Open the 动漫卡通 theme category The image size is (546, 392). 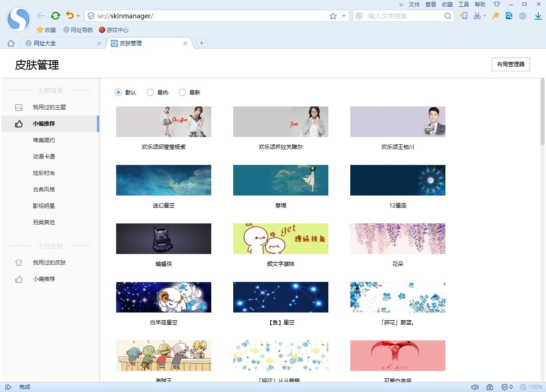44,157
